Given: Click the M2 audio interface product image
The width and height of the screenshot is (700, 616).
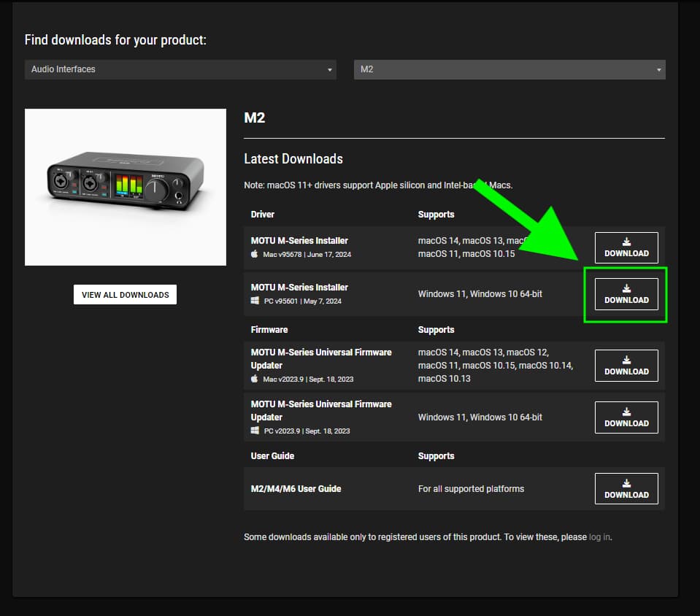Looking at the screenshot, I should pos(126,187).
